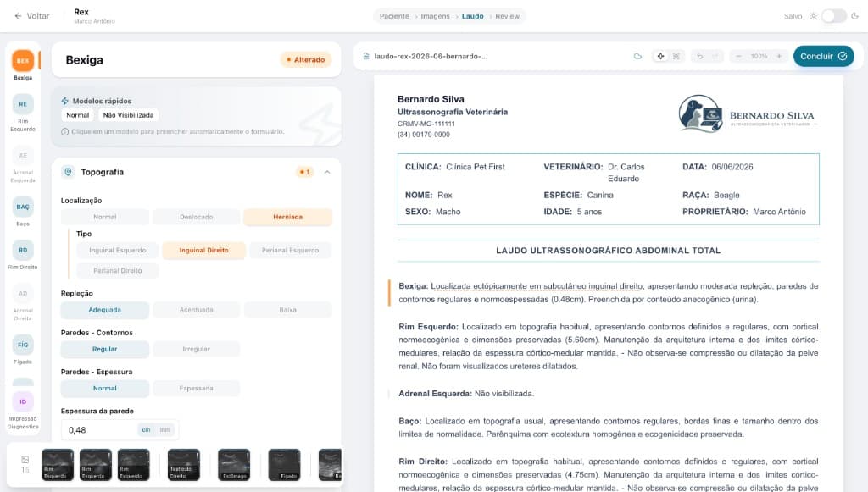Image resolution: width=868 pixels, height=492 pixels.
Task: Select the focus frame tool next to pan tool
Action: pos(676,57)
